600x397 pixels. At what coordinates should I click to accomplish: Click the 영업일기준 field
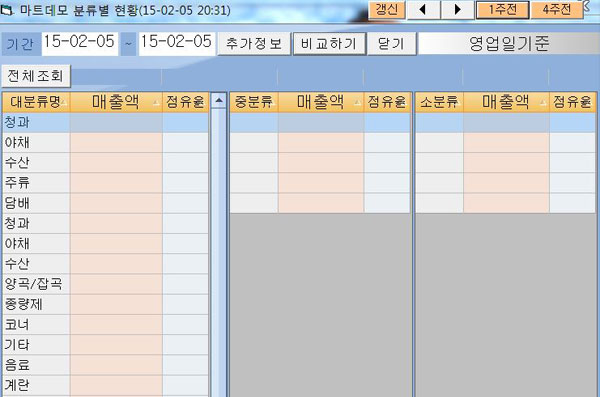[509, 44]
